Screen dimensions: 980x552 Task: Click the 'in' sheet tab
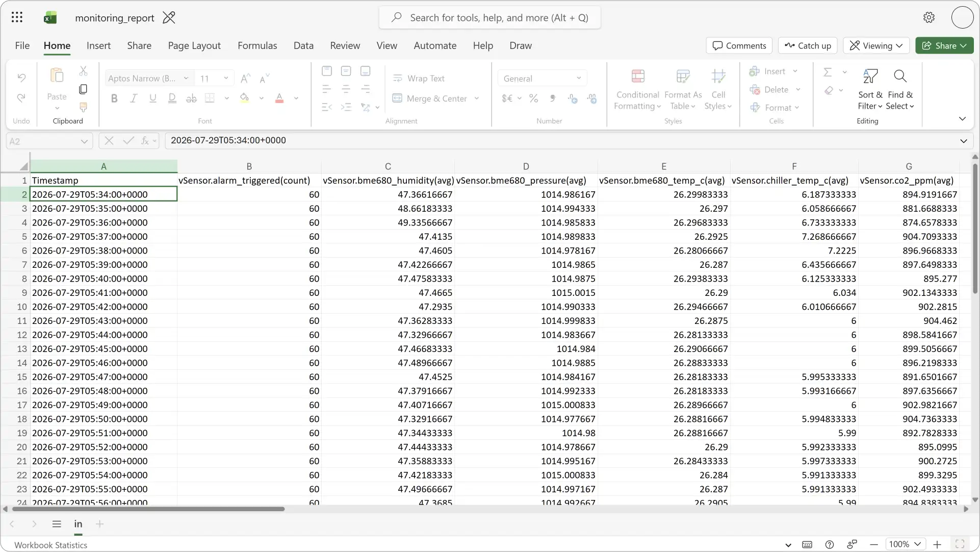point(78,524)
